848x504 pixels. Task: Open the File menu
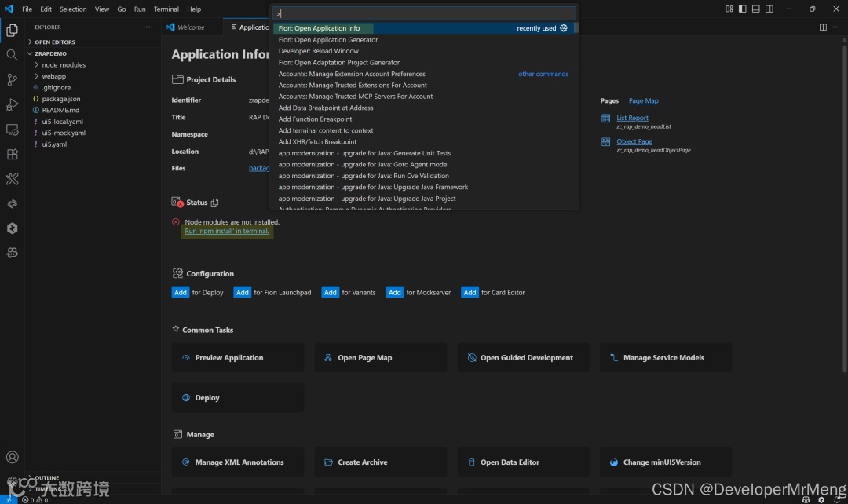27,9
